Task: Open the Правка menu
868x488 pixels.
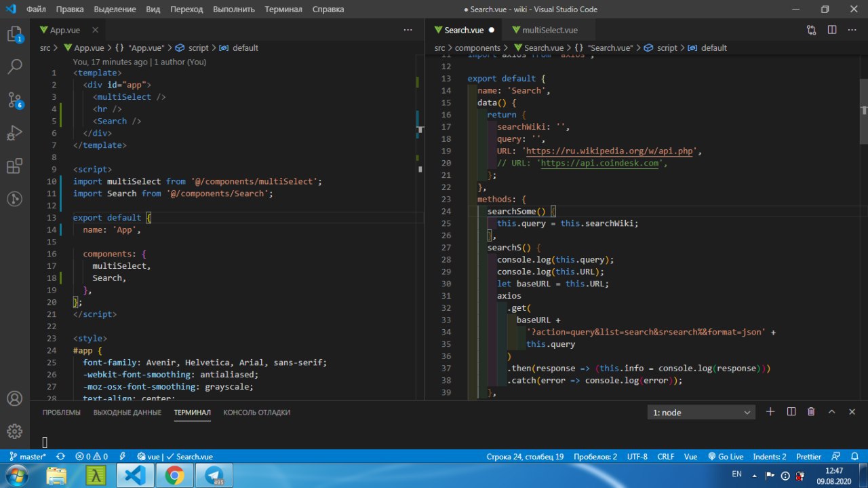Action: pos(70,10)
